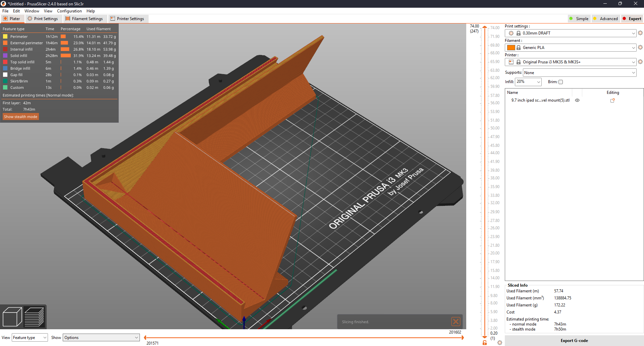Open the Help menu

tap(91, 11)
